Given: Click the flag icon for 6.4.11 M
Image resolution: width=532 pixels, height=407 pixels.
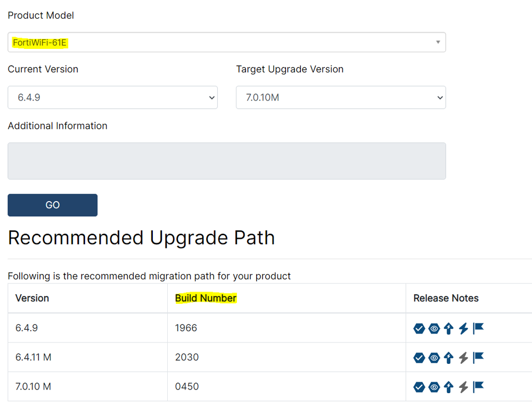Looking at the screenshot, I should click(x=478, y=358).
